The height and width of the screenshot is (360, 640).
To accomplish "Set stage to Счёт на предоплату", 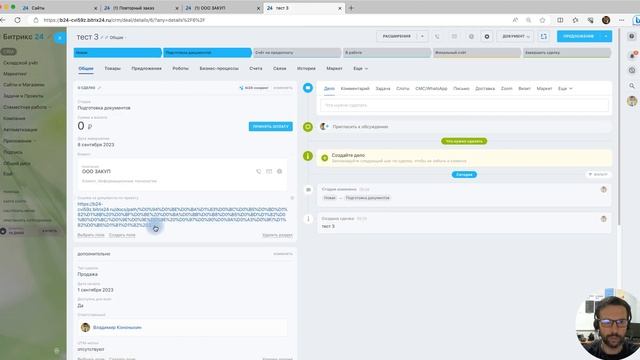I will point(297,53).
